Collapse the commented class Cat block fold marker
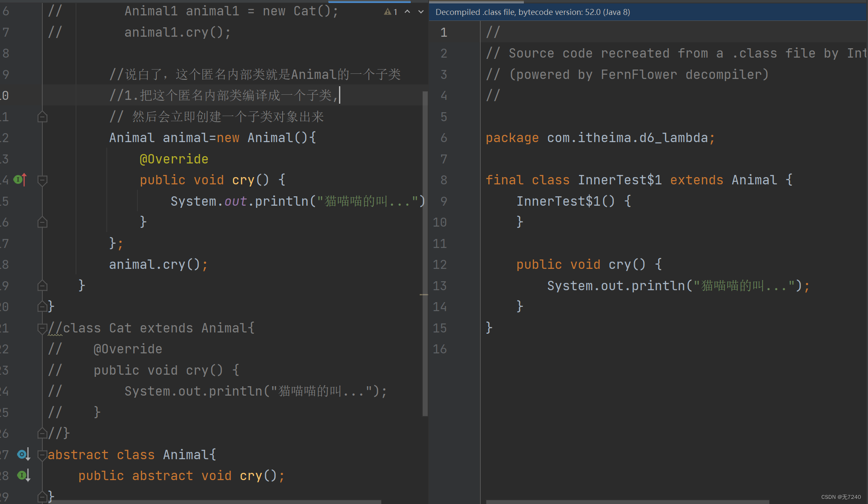Screen dimensions: 868x504 [42, 328]
